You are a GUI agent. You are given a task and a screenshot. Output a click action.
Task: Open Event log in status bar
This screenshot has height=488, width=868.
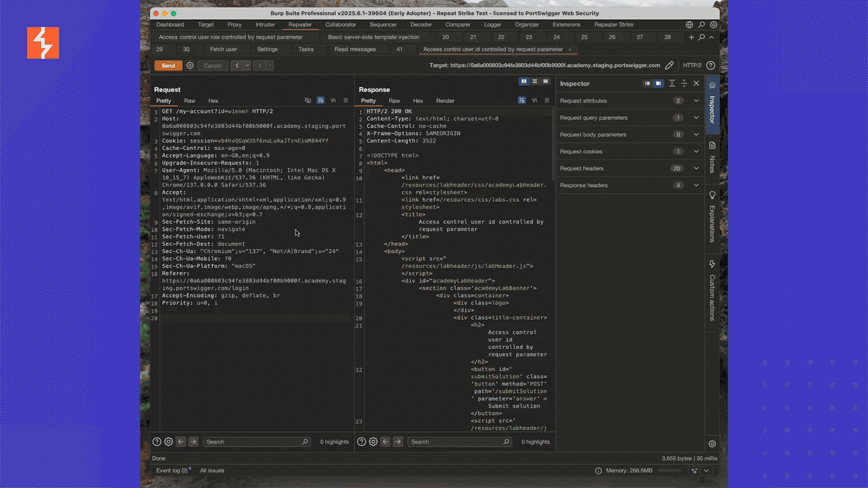point(172,471)
